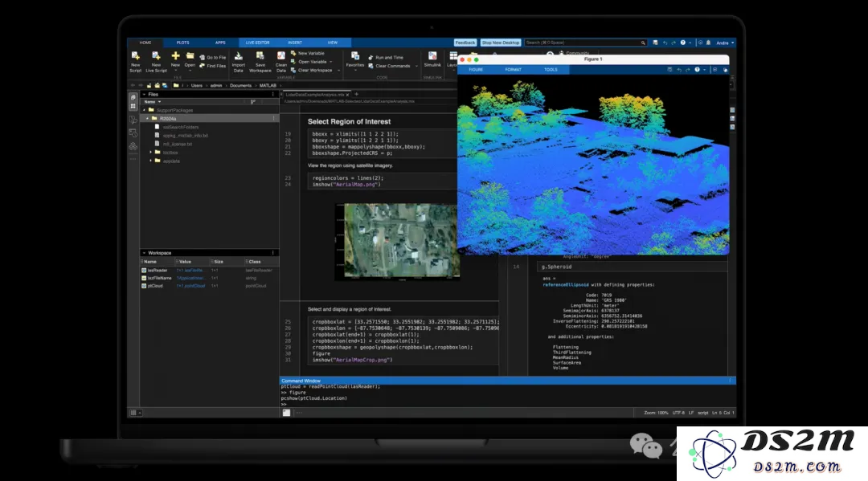Open the LIVE EDITOR tab
This screenshot has height=481, width=868.
tap(257, 43)
